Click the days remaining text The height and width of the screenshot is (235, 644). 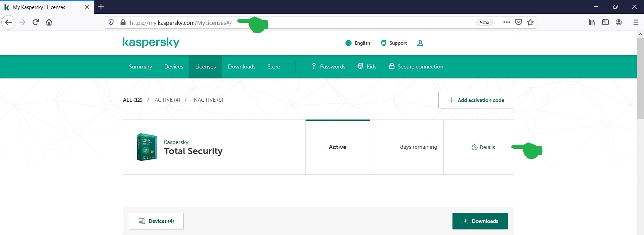click(419, 147)
